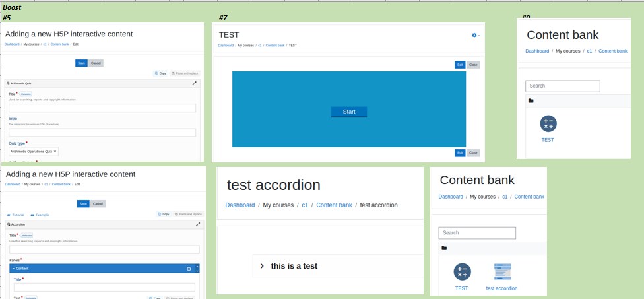Click Copy above the Accordion editor header
Image resolution: width=644 pixels, height=299 pixels.
tap(164, 214)
